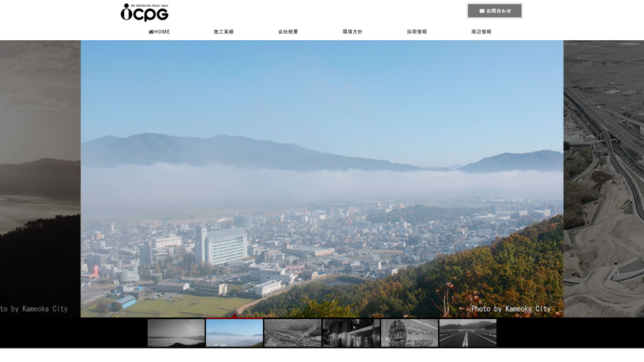The image size is (644, 362).
Task: Select the straight road thumbnail
Action: (x=468, y=333)
